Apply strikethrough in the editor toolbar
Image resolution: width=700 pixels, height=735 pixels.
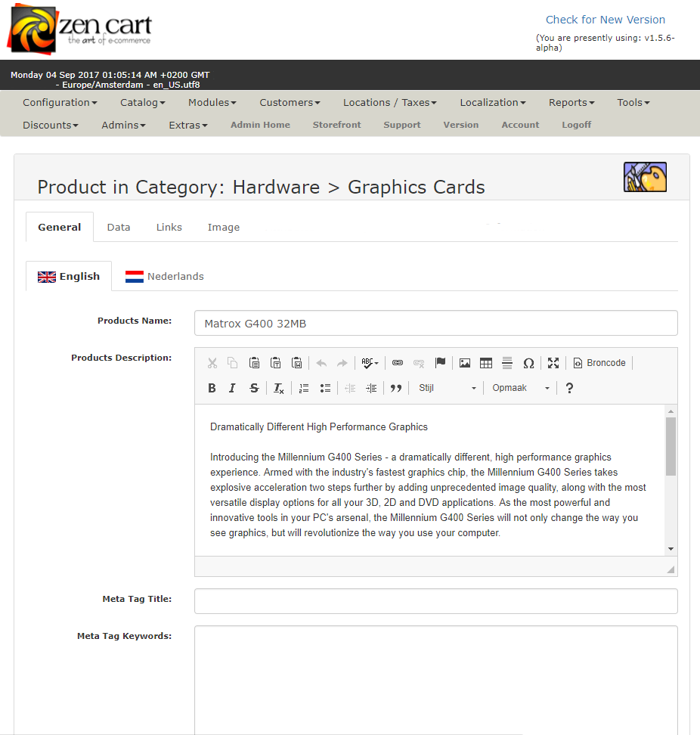tap(254, 388)
